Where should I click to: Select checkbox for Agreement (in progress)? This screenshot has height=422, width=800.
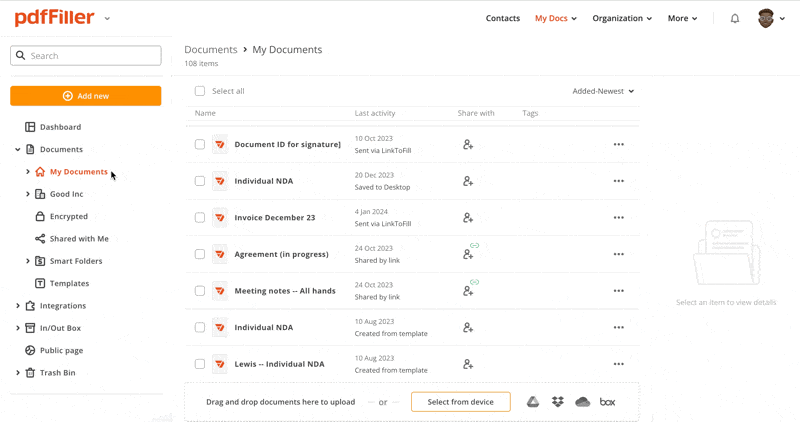[200, 254]
